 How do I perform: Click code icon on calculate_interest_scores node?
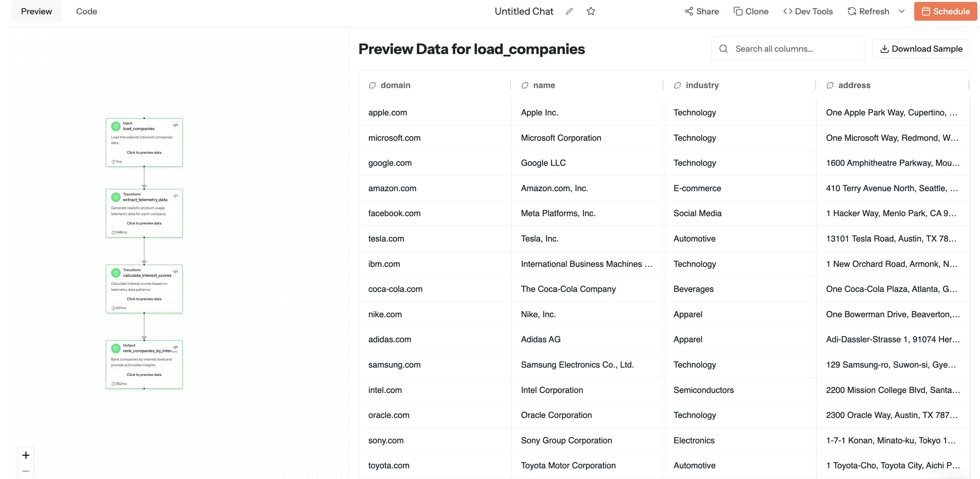pyautogui.click(x=175, y=272)
